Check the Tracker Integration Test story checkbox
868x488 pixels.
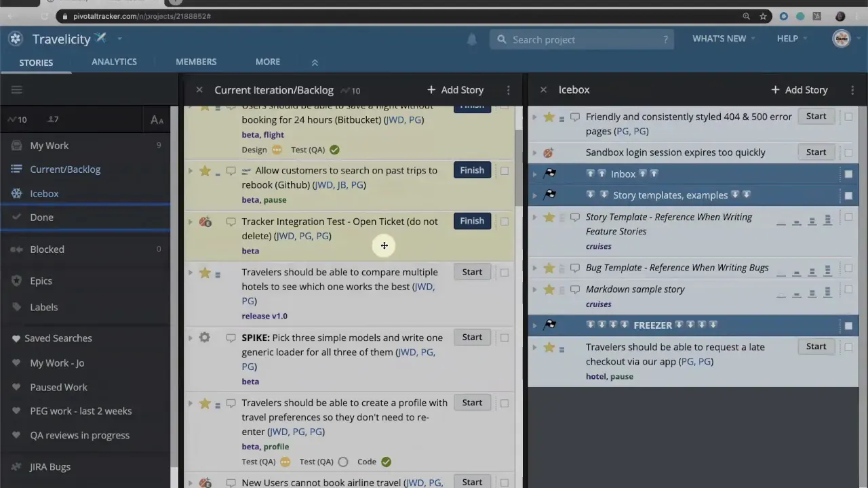tap(505, 221)
